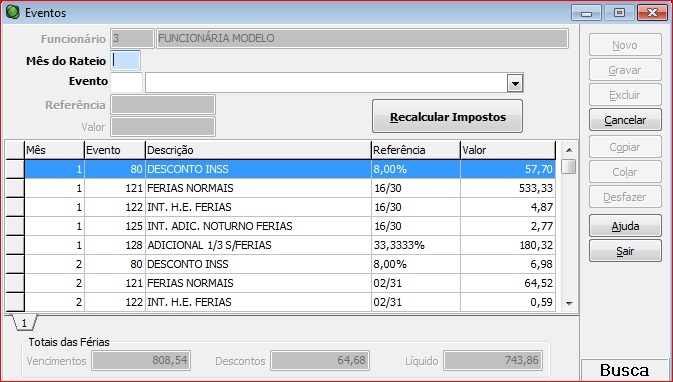Screen dimensions: 673x382
Task: Click the Referência column header
Action: point(415,150)
